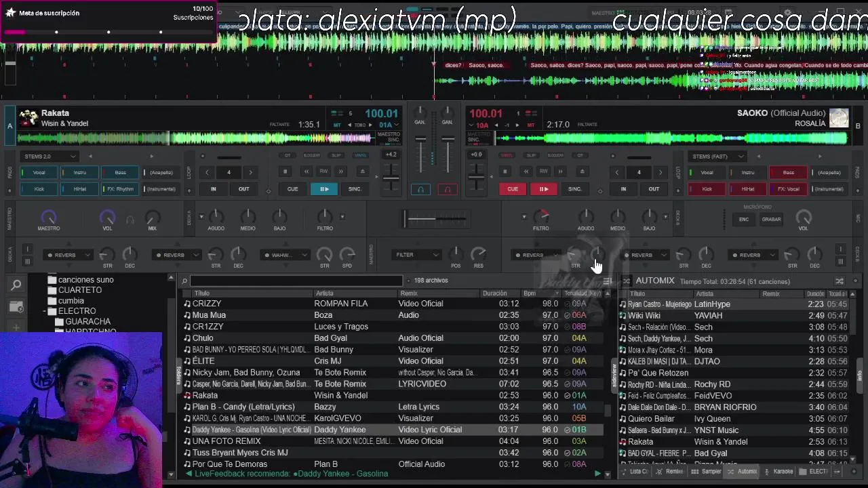The height and width of the screenshot is (488, 868).
Task: Open the Automix tab at bottom
Action: pos(742,471)
